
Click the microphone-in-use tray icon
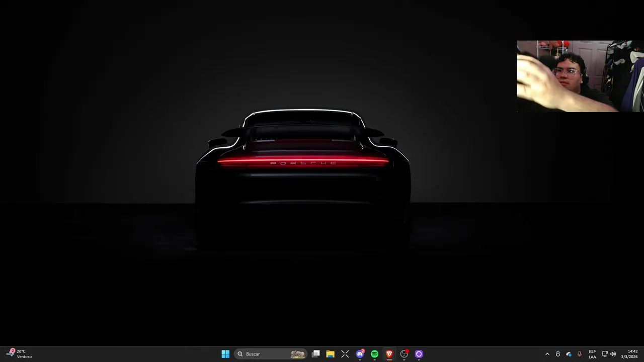(580, 354)
